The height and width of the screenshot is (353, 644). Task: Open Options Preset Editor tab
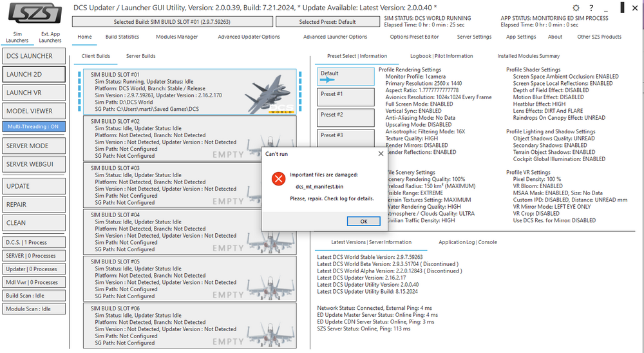(x=414, y=37)
